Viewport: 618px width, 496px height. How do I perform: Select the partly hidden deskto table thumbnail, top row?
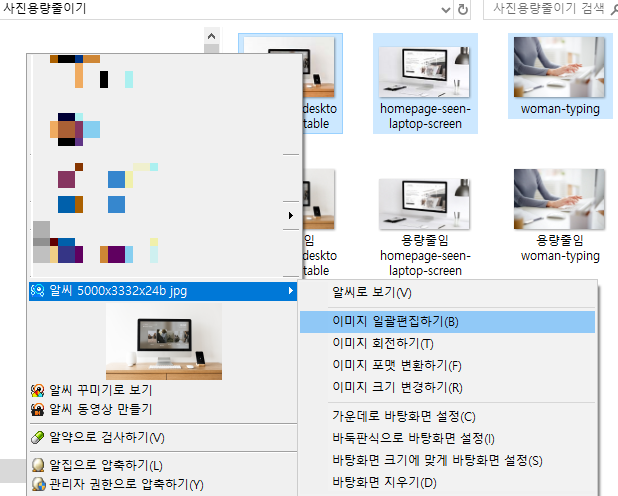click(319, 67)
